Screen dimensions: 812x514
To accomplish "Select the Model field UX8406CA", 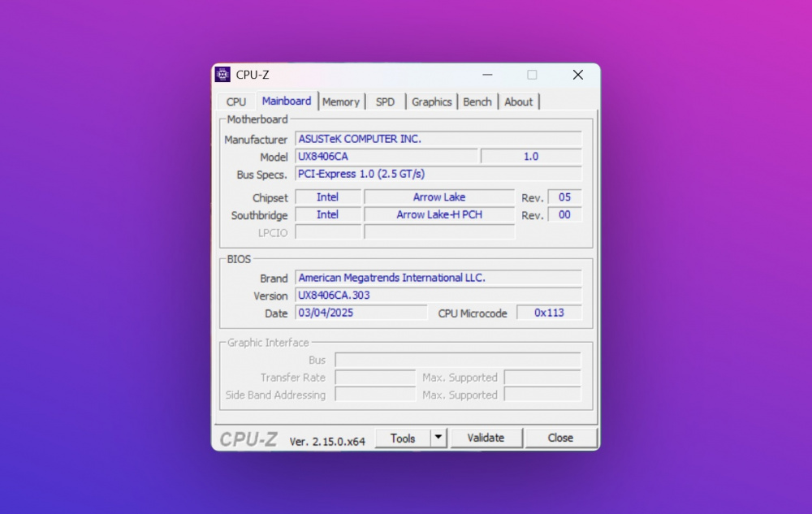I will click(x=386, y=157).
